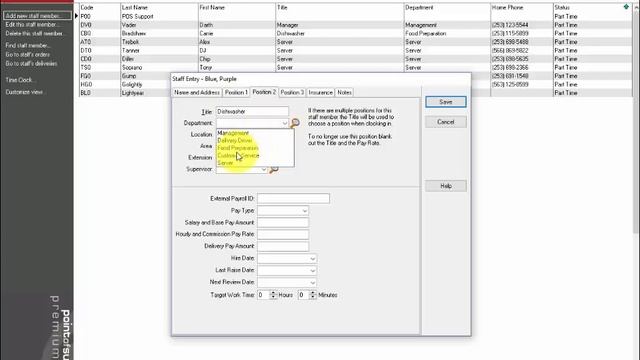Viewport: 640px width, 360px height.
Task: Click the Hourly and Commission Pay Rate field
Action: 283,234
